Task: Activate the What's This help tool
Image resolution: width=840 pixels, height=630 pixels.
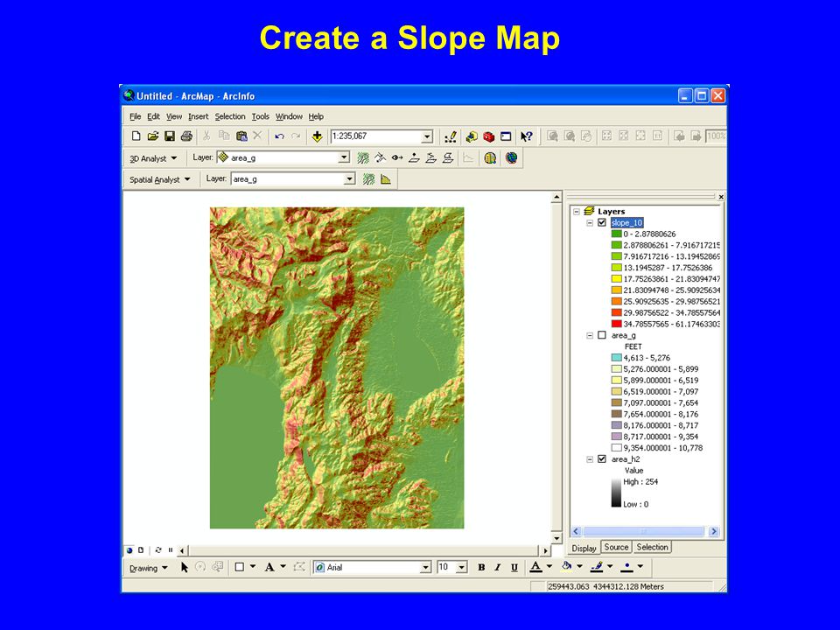Action: 527,136
